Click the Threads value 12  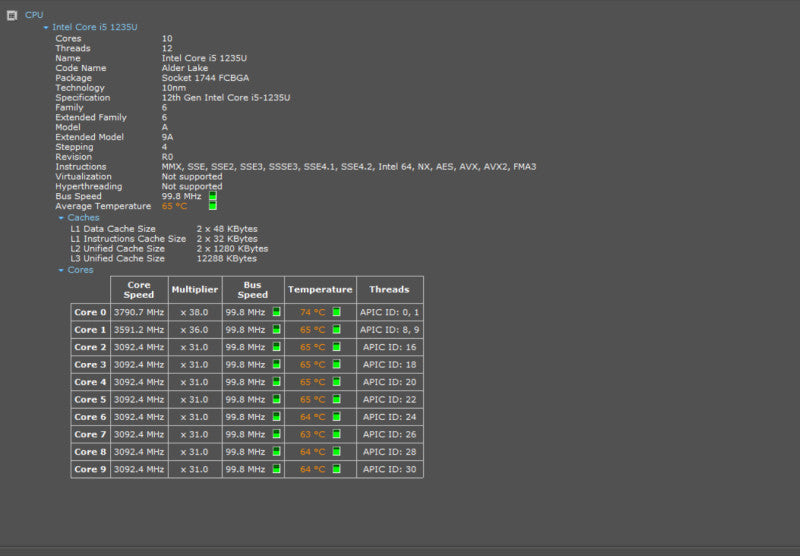[x=167, y=48]
